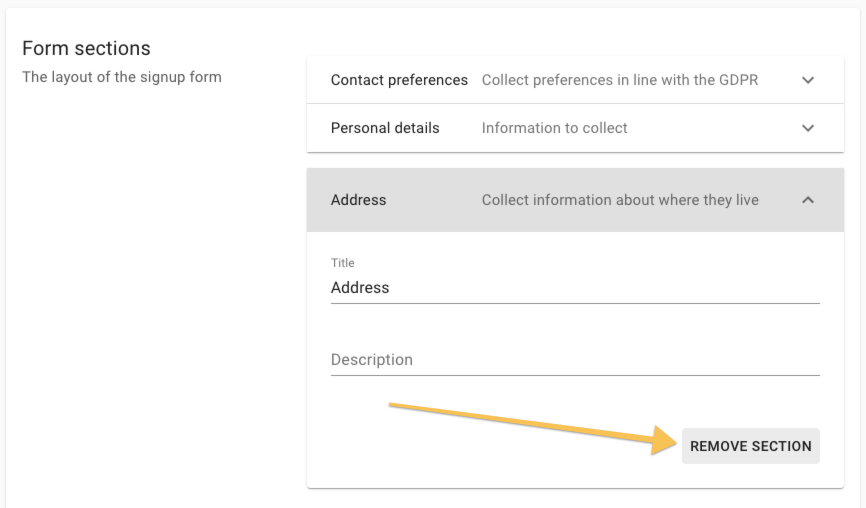
Task: Click the tail of the yellow arrow
Action: point(394,406)
